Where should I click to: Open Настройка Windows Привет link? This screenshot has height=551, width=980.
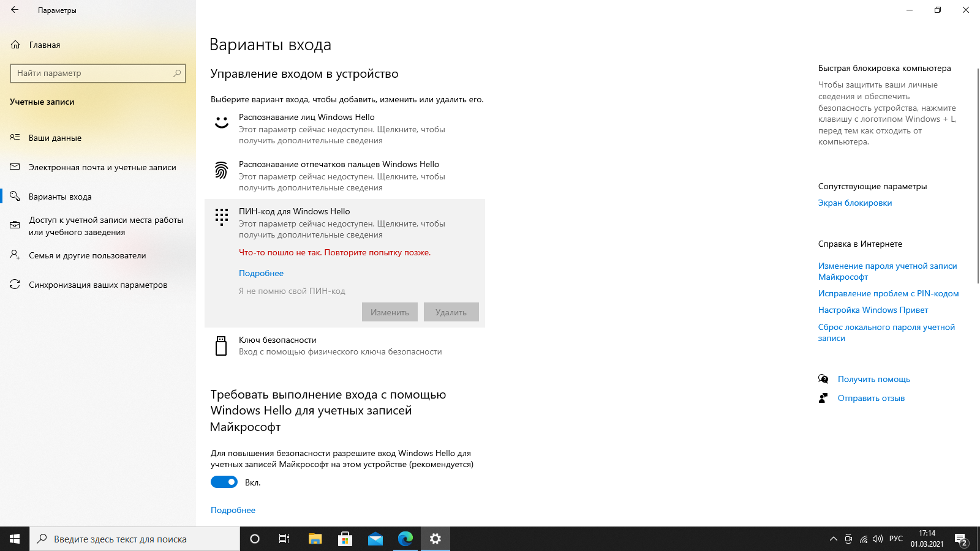point(873,310)
